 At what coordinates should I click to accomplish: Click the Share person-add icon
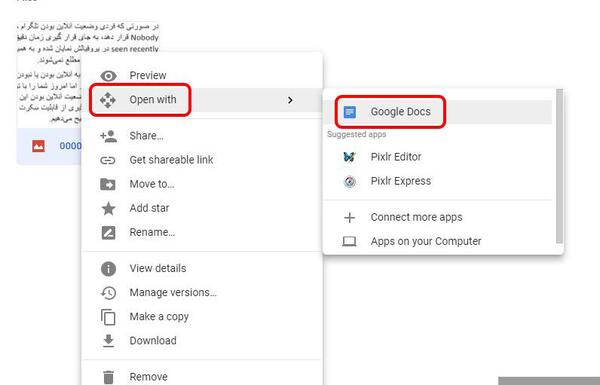(x=108, y=136)
